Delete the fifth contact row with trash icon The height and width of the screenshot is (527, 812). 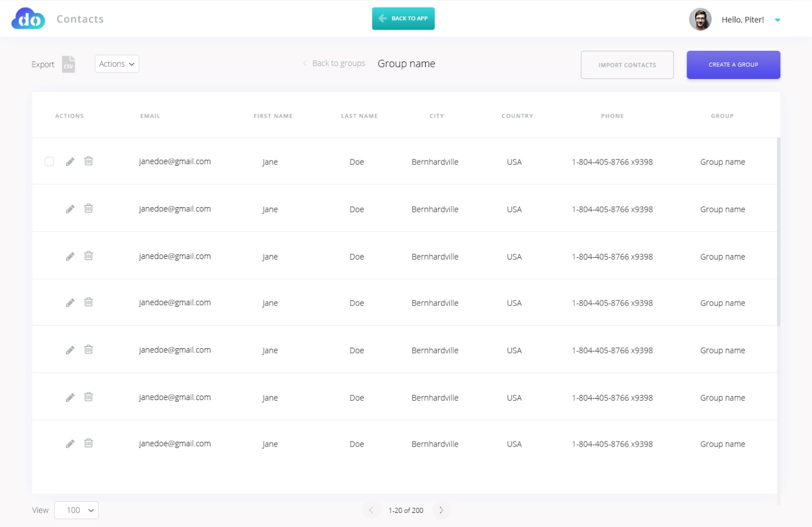coord(88,349)
